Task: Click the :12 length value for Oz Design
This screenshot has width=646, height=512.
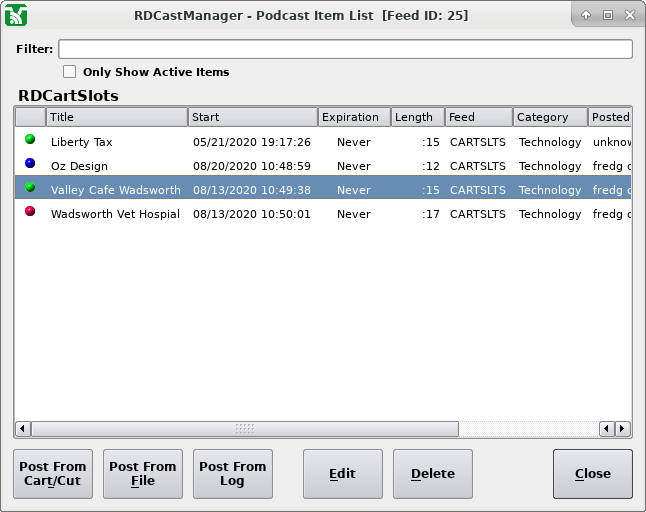Action: pos(431,166)
